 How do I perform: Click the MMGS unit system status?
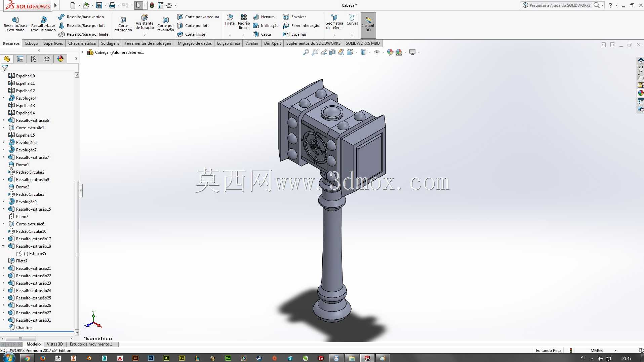[597, 350]
